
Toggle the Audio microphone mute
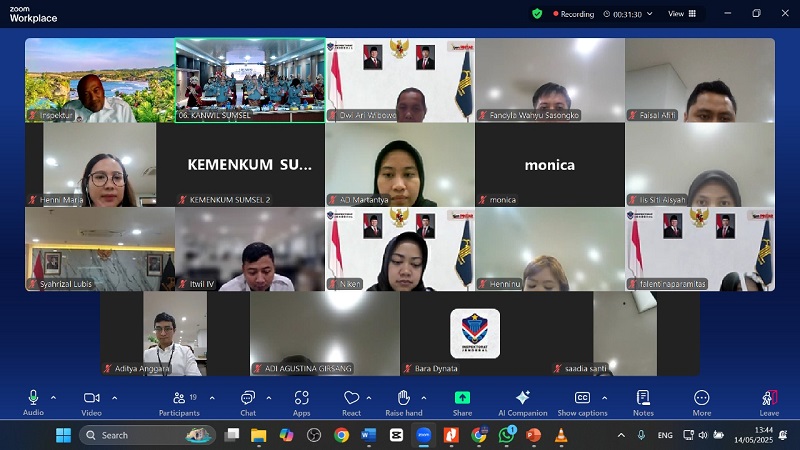pyautogui.click(x=33, y=403)
